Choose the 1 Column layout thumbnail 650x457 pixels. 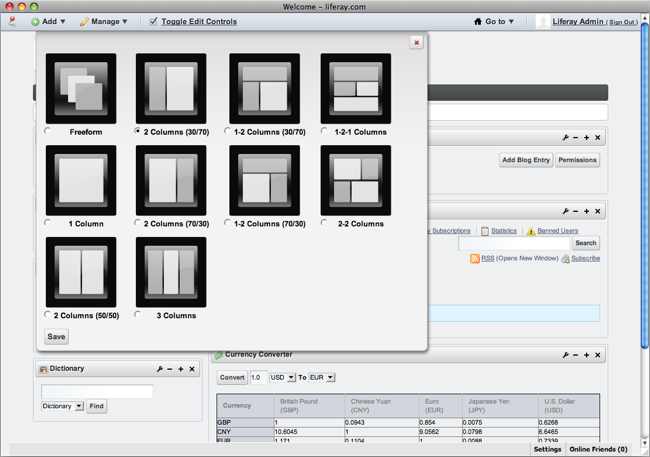pyautogui.click(x=81, y=180)
